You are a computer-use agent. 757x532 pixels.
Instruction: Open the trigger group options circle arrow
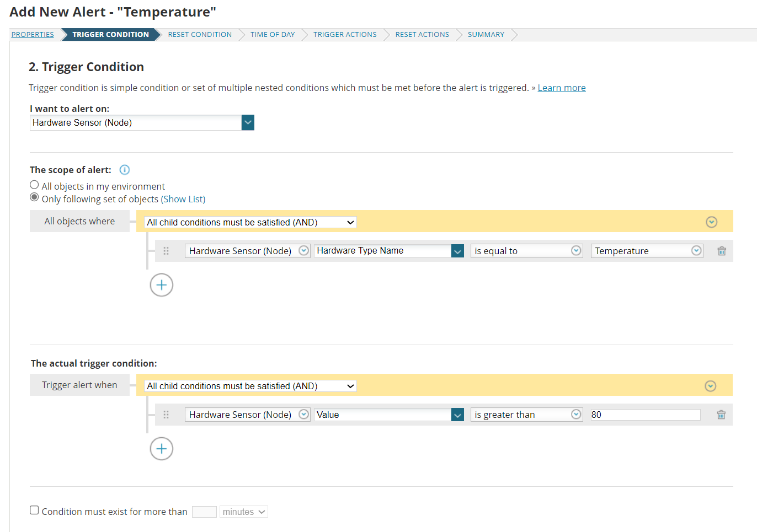(711, 386)
